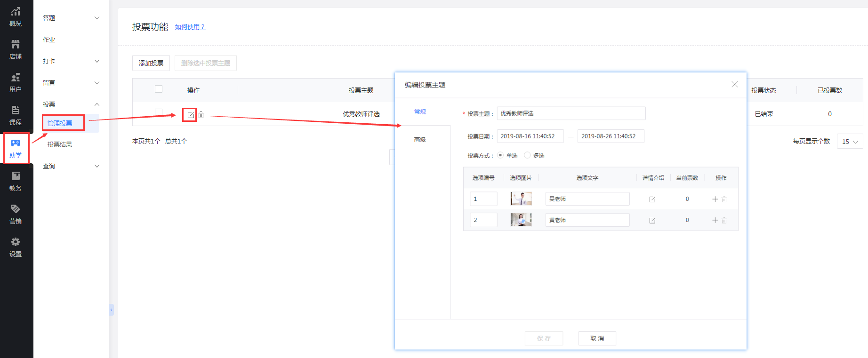
Task: Switch to the 常规 tab in the dialog
Action: pos(420,111)
